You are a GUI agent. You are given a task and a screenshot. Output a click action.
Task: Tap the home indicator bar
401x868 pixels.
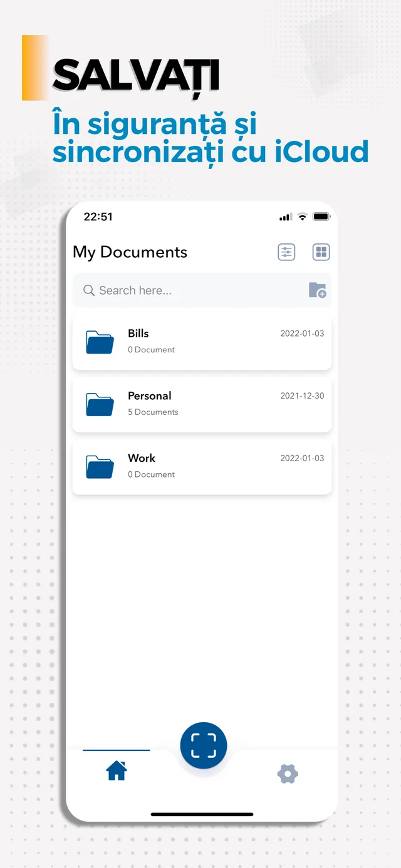point(202,814)
